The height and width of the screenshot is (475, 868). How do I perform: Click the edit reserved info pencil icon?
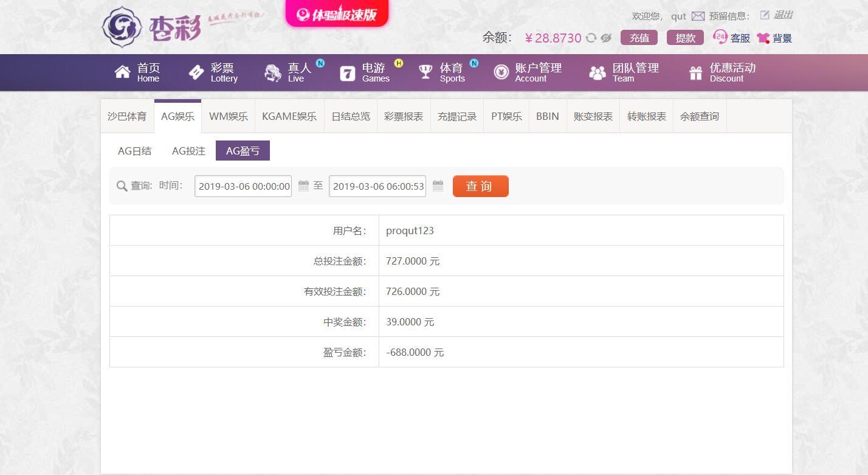pos(765,15)
